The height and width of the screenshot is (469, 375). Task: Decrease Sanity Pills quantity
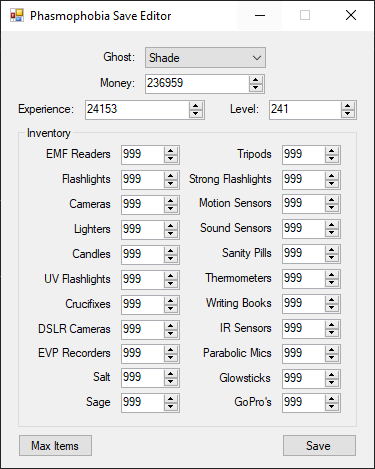point(332,258)
